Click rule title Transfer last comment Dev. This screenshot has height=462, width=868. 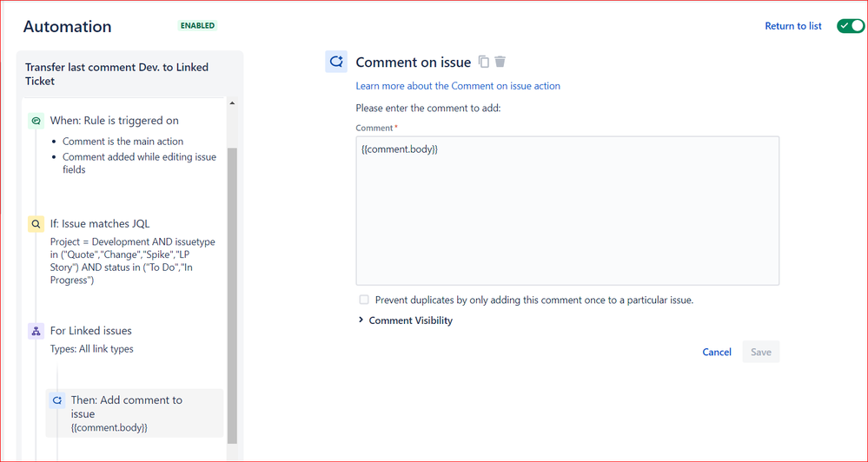(116, 74)
